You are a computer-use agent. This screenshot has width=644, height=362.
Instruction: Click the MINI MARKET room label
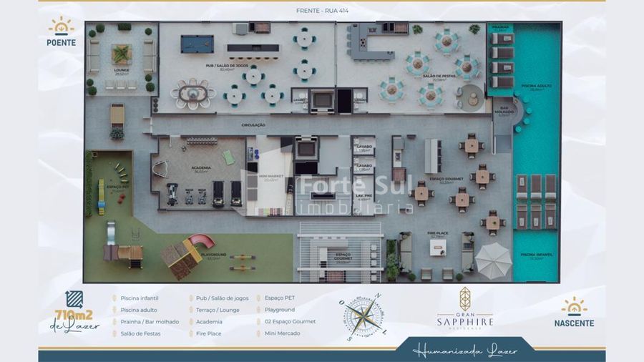pos(271,176)
